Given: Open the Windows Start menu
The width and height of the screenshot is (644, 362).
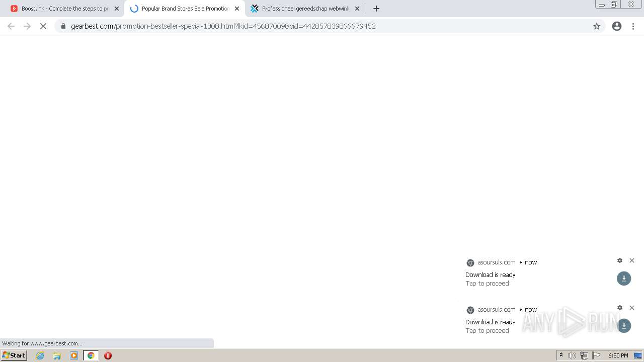Looking at the screenshot, I should click(x=14, y=355).
